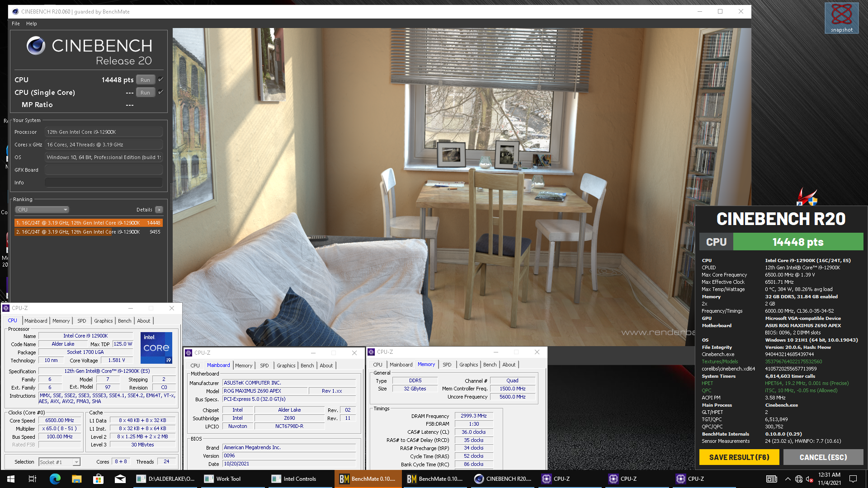868x488 pixels.
Task: Select Graphics tab in the CPU-Z motherboard window
Action: [x=286, y=366]
